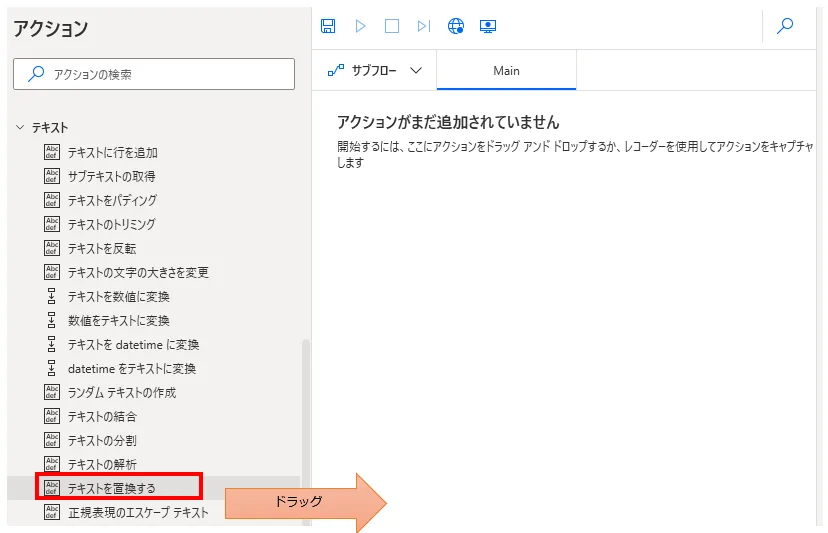This screenshot has width=828, height=533.
Task: Click the icon beside テキストを数値に変換
Action: click(52, 297)
